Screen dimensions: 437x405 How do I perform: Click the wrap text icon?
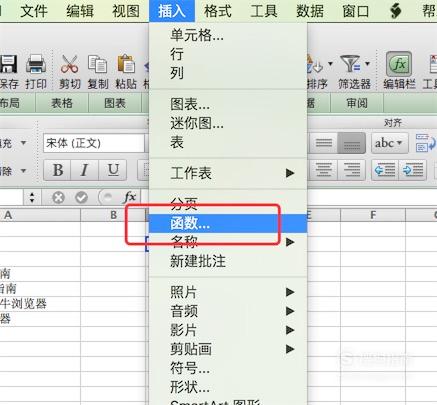click(x=426, y=143)
